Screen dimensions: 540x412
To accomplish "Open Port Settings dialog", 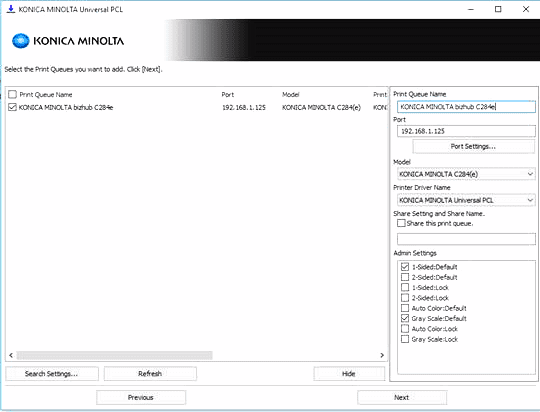I will tap(474, 146).
